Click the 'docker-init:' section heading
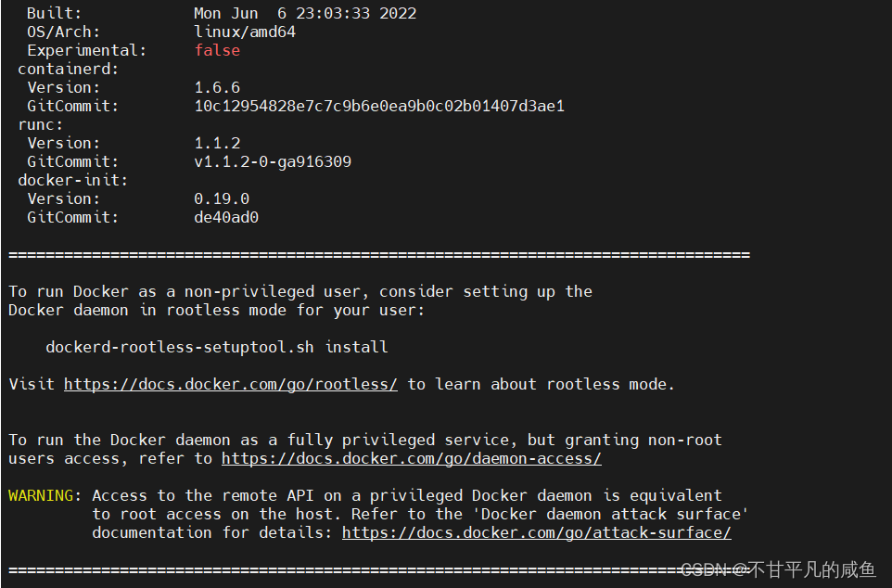The width and height of the screenshot is (892, 588). 73,180
